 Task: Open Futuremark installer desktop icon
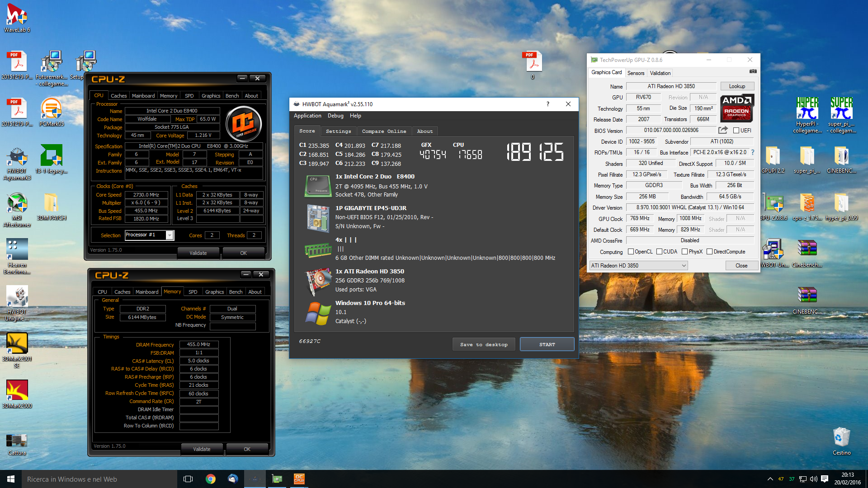(x=52, y=68)
